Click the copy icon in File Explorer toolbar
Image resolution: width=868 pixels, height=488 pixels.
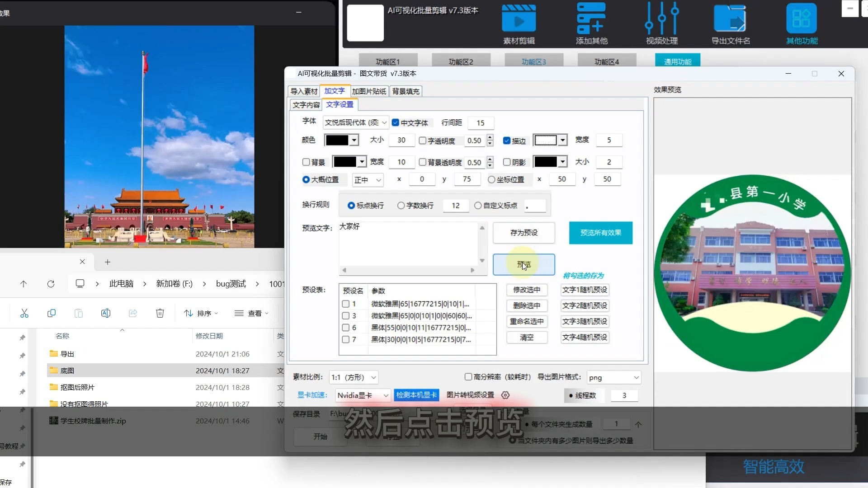point(52,313)
